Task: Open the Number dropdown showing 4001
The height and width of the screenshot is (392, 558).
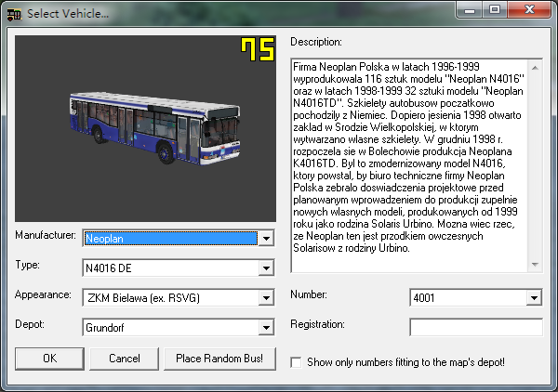Action: [x=534, y=298]
